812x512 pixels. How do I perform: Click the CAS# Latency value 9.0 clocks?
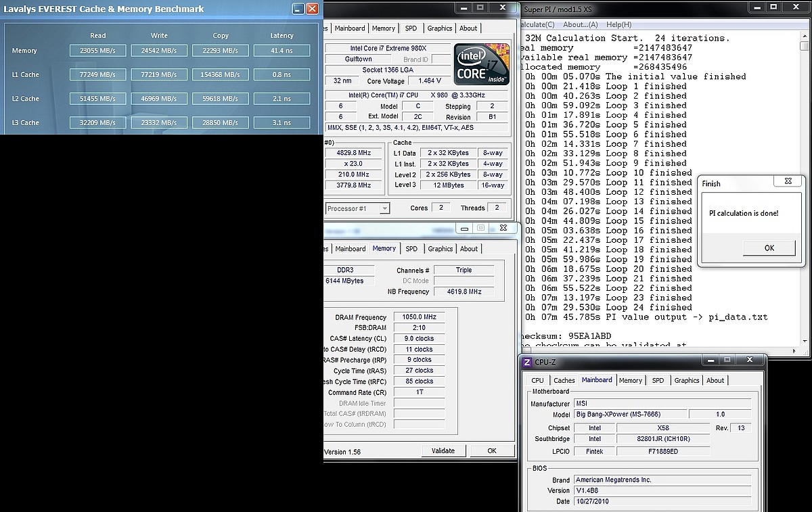pos(419,338)
